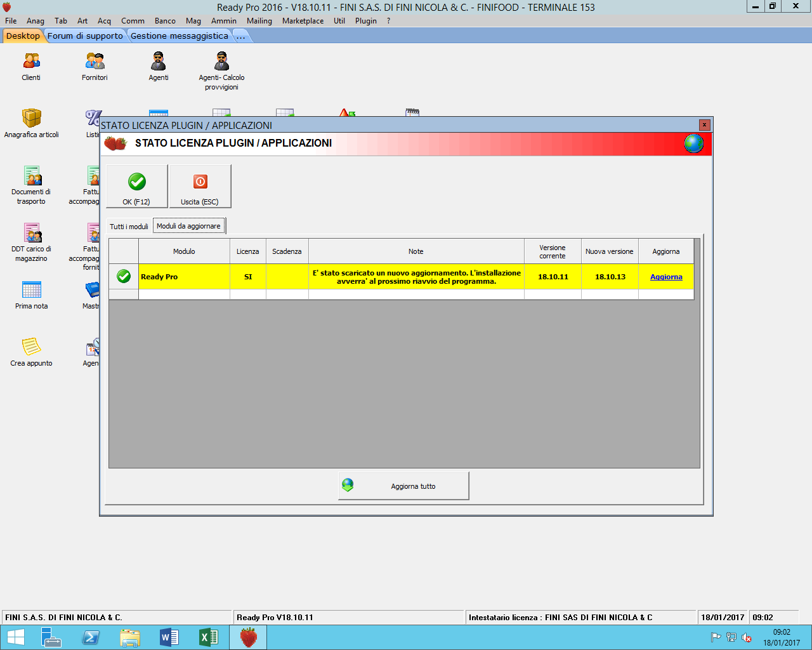Image resolution: width=812 pixels, height=650 pixels.
Task: Open the Tab menu
Action: [61, 21]
